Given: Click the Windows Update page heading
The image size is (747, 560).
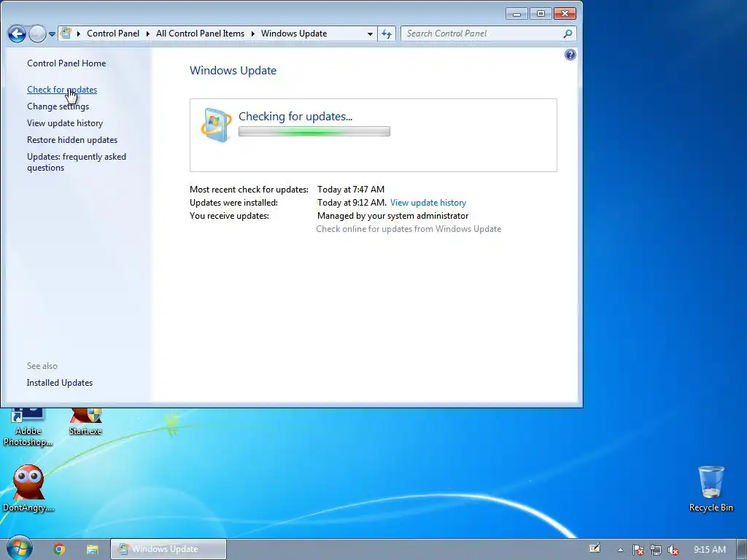Looking at the screenshot, I should coord(233,71).
